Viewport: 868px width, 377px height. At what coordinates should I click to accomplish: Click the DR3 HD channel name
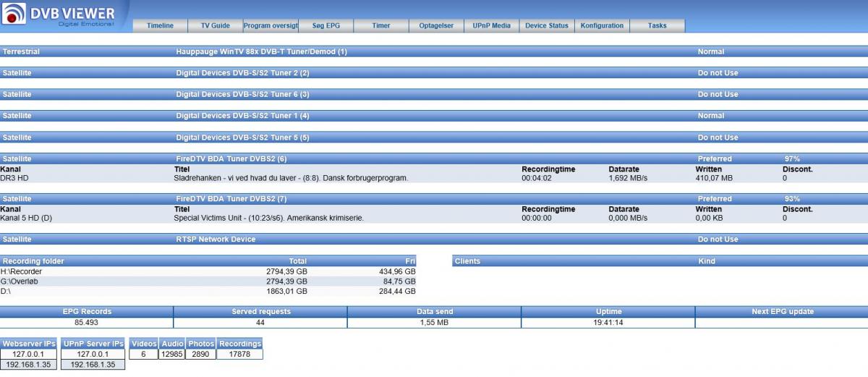pyautogui.click(x=15, y=178)
